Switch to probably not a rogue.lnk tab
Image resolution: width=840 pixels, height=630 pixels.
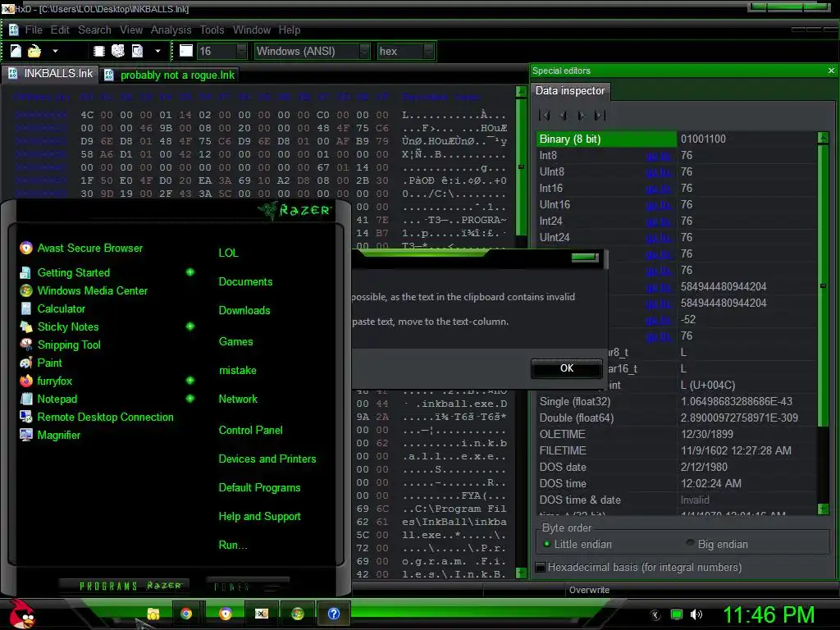pyautogui.click(x=170, y=75)
